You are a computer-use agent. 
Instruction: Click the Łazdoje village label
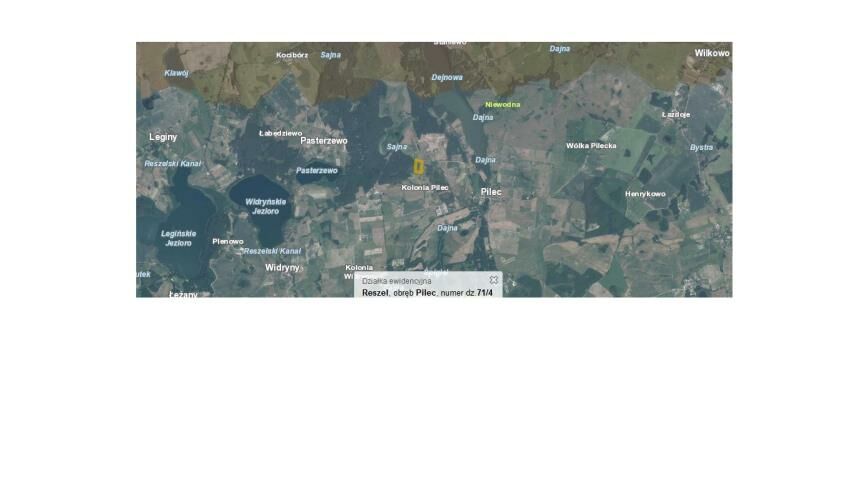(x=676, y=115)
